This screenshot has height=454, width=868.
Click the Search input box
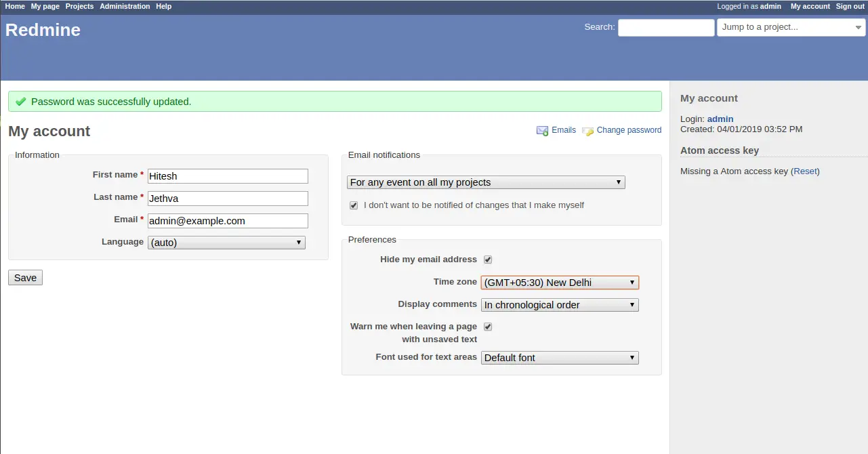tap(666, 27)
